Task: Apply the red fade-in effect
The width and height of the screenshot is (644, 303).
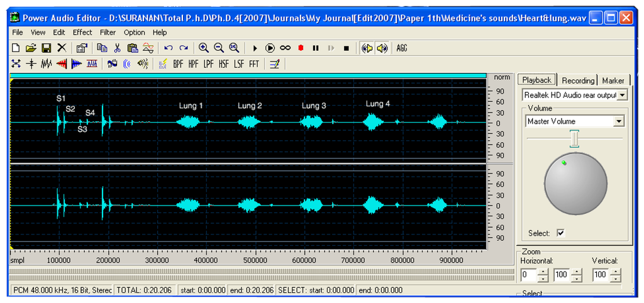Action: pos(62,63)
